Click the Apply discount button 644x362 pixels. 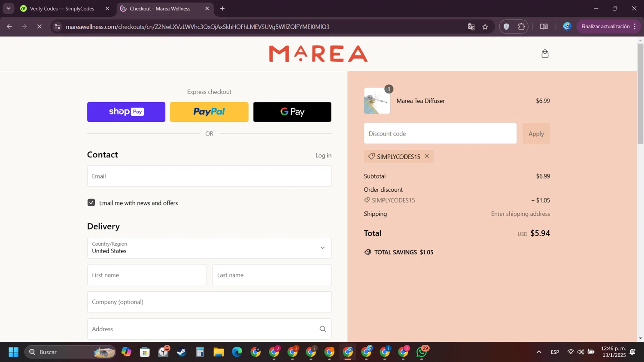click(536, 133)
